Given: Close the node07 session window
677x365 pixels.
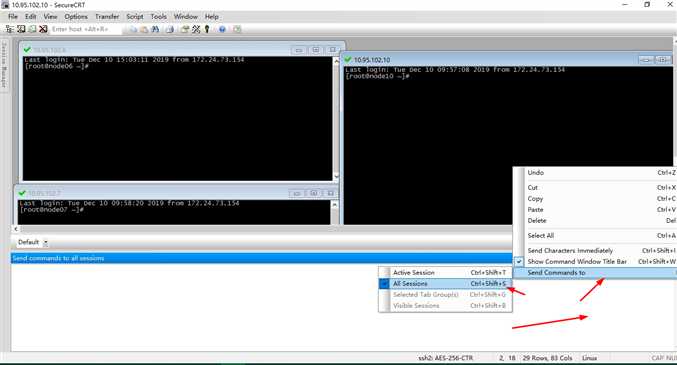Looking at the screenshot, I should [x=330, y=193].
